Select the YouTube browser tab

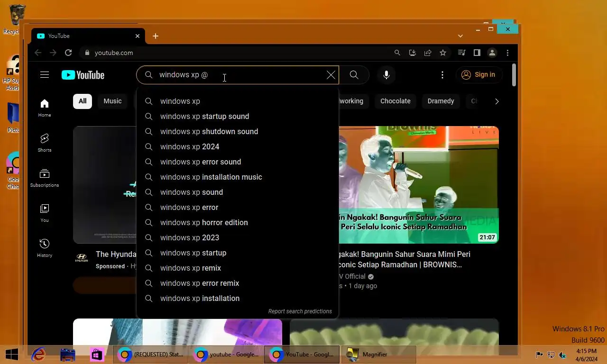89,36
